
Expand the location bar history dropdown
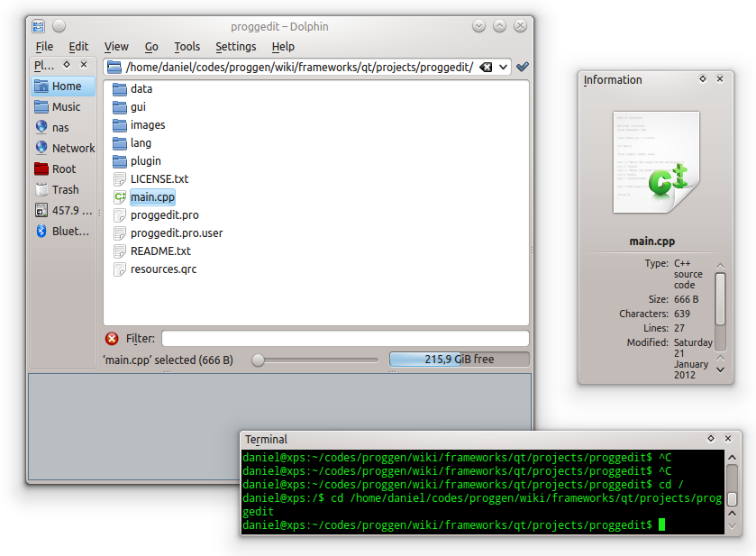click(x=503, y=68)
